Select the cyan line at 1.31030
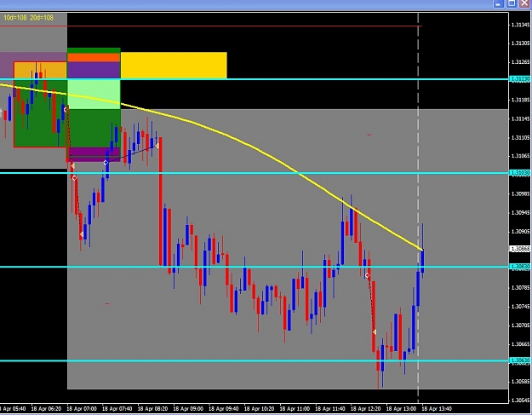The height and width of the screenshot is (415, 532). coord(255,173)
